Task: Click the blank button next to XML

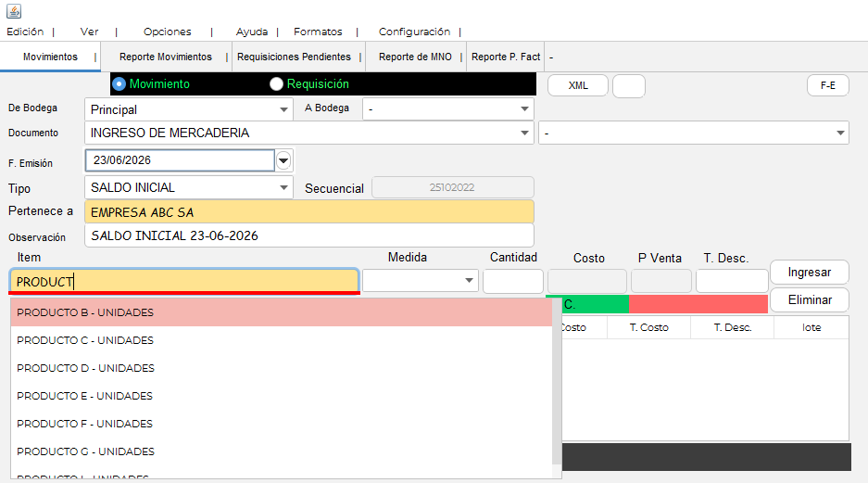Action: [x=629, y=86]
